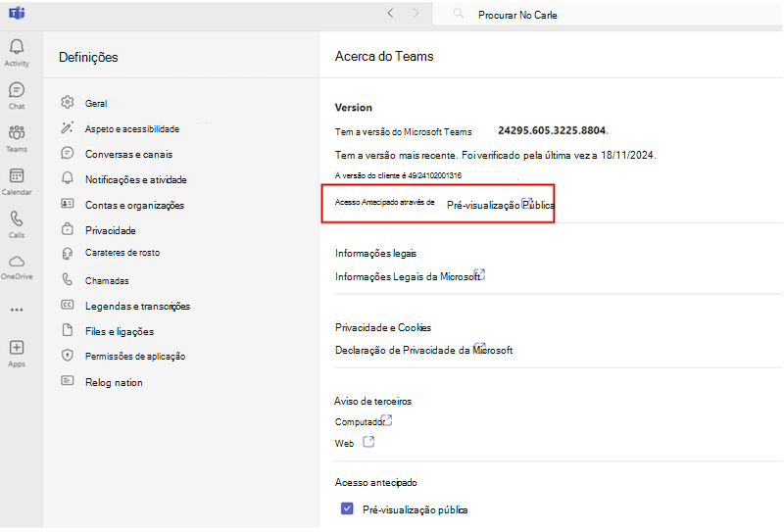Click the Version heading
Screen dimensions: 784x532
354,108
